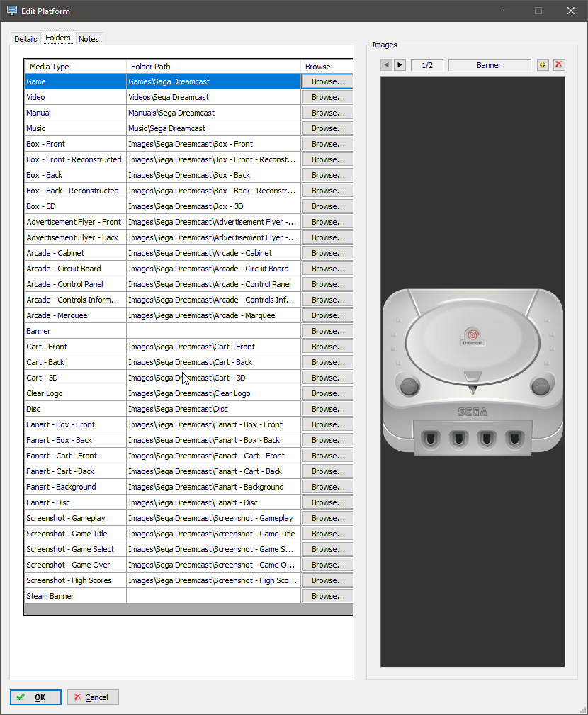Image resolution: width=588 pixels, height=715 pixels.
Task: Discard changes with the Cancel button
Action: coord(93,697)
